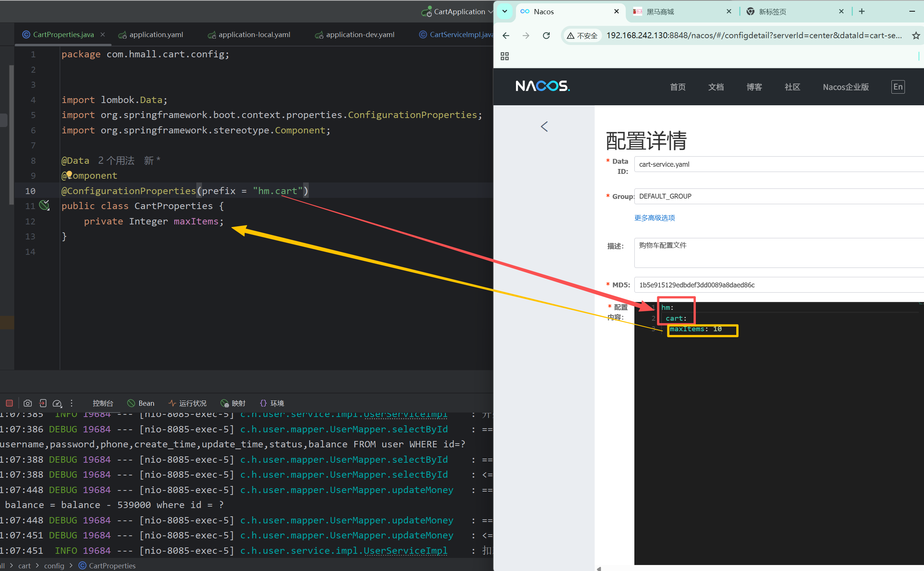Screen dimensions: 924x571
Task: Click the browser apps grid icon
Action: [504, 56]
